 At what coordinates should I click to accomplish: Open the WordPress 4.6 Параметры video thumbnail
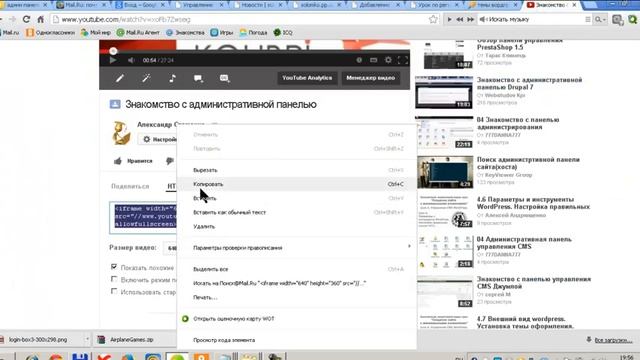click(444, 212)
